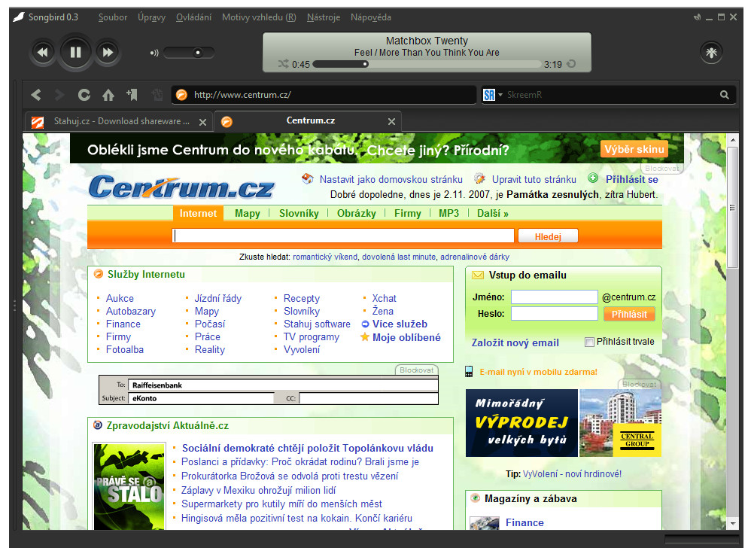The height and width of the screenshot is (560, 751).
Task: Click the green plus icon by Přihlásit se
Action: (593, 178)
